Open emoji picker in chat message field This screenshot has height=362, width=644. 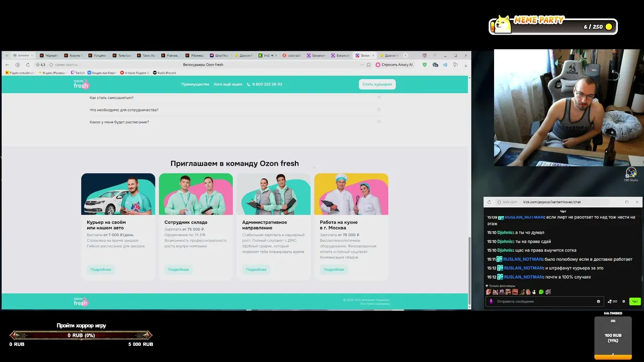tap(598, 302)
